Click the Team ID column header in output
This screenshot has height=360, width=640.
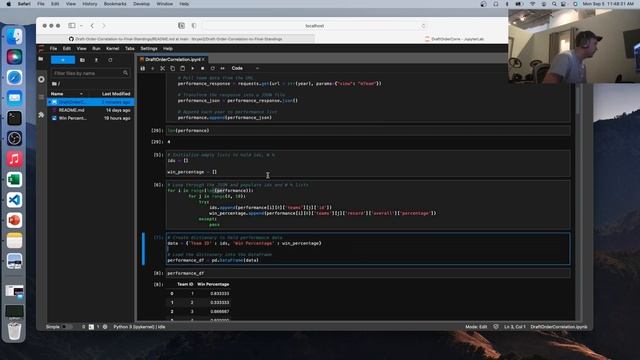coord(185,284)
